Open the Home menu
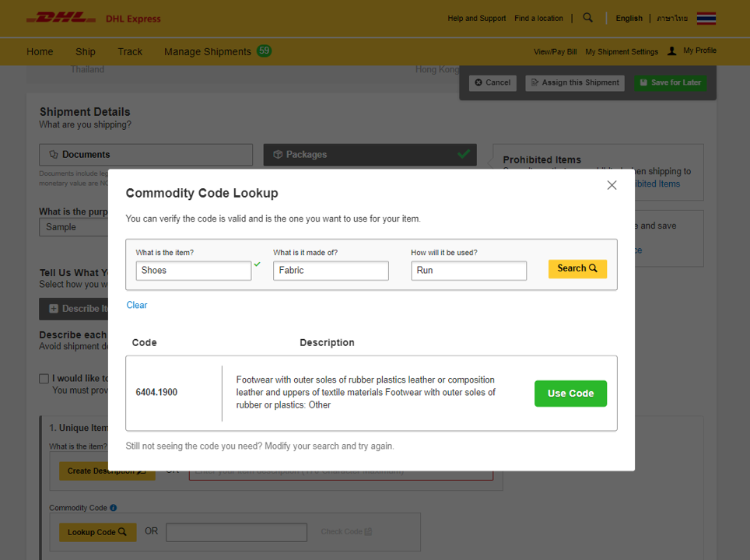The height and width of the screenshot is (560, 750). 40,51
